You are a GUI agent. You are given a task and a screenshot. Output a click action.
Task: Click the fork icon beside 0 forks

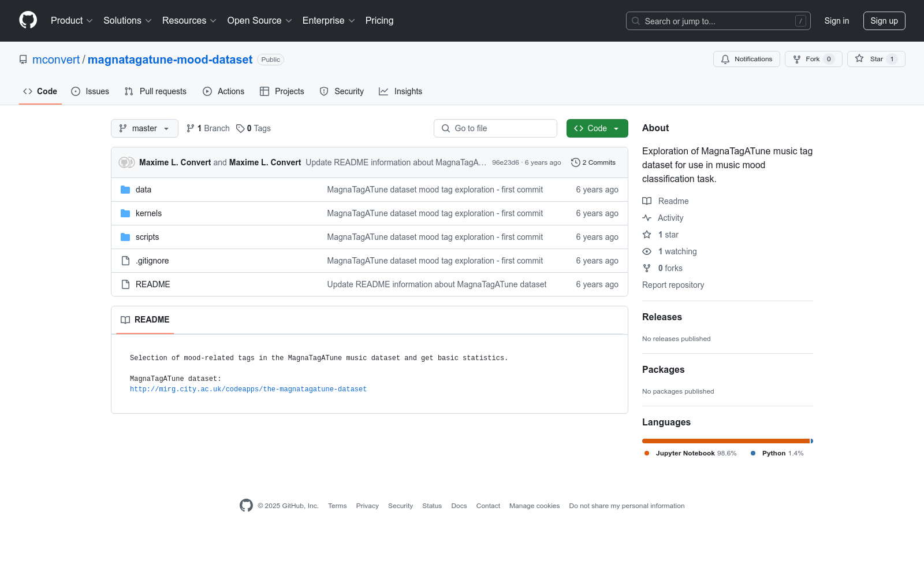[x=647, y=268]
